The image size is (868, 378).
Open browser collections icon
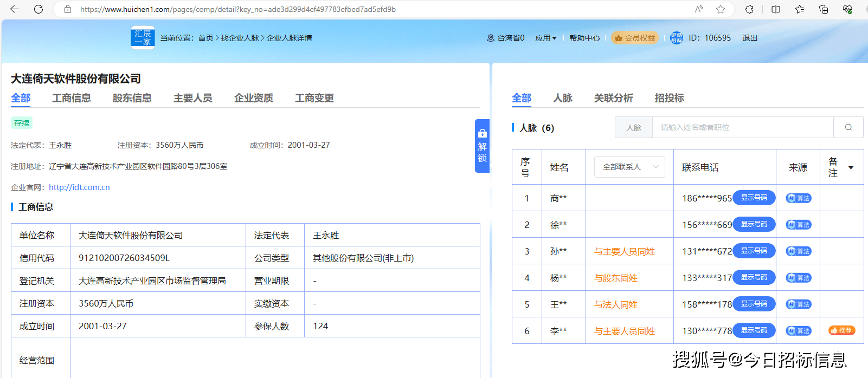tap(824, 9)
